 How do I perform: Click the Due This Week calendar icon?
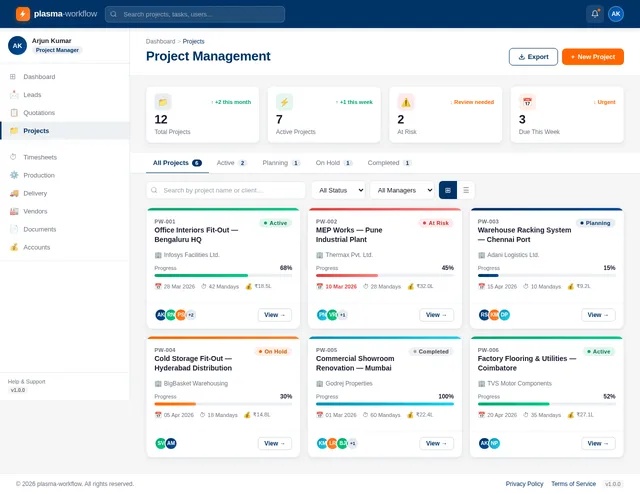[x=526, y=102]
